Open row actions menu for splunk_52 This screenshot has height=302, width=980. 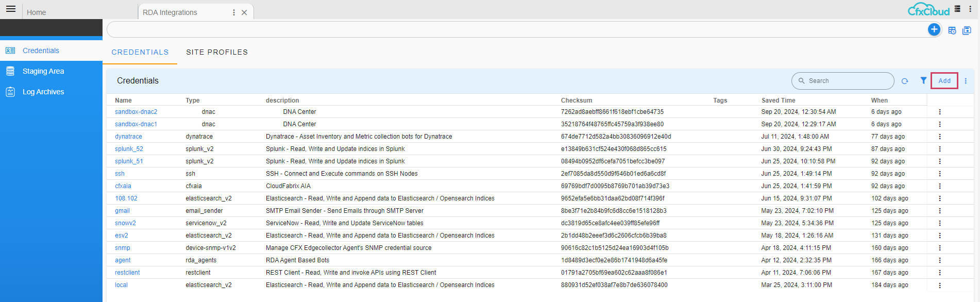point(940,149)
